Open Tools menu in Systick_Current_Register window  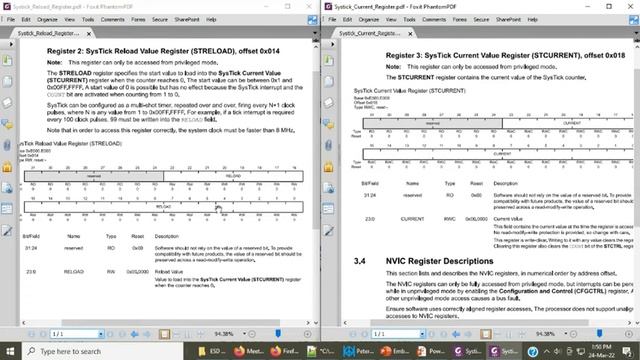409,20
